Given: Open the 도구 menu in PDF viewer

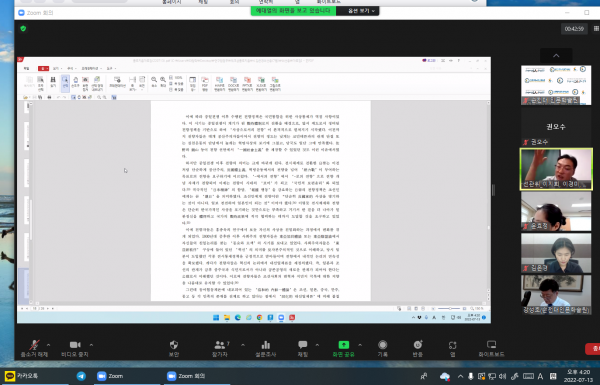Looking at the screenshot, I should [110, 69].
